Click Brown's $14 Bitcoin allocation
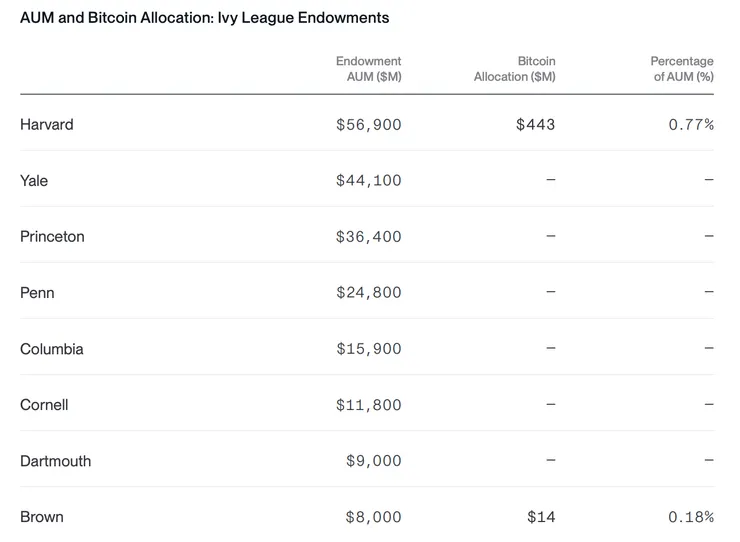The image size is (740, 542). [541, 517]
